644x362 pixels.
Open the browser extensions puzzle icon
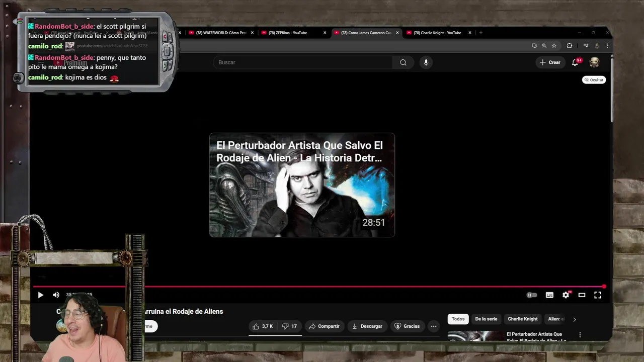click(570, 46)
